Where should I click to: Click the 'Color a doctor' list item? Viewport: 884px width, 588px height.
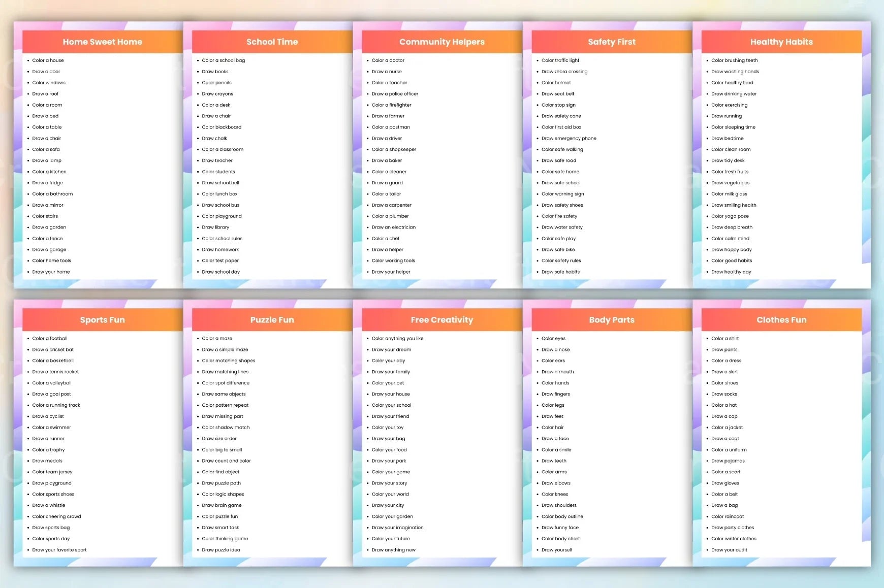click(388, 60)
